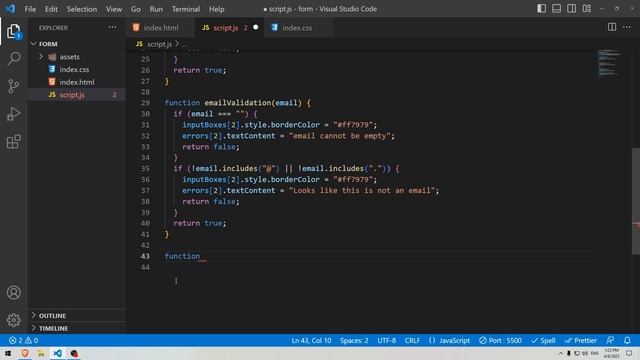
Task: Expand the assets folder
Action: pyautogui.click(x=77, y=57)
